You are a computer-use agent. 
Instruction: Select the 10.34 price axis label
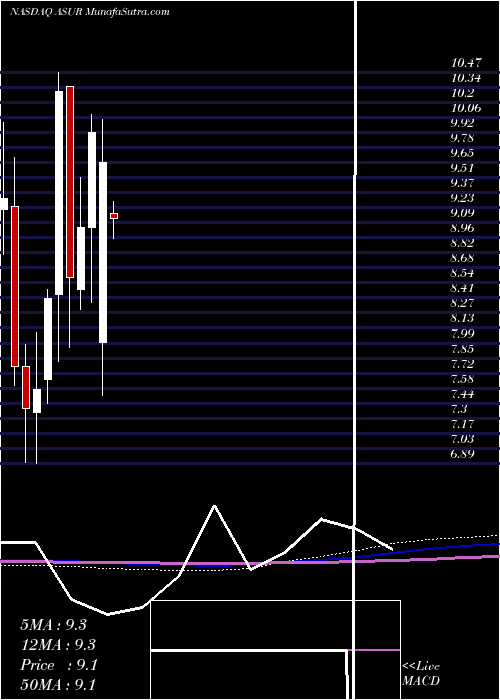pos(466,78)
